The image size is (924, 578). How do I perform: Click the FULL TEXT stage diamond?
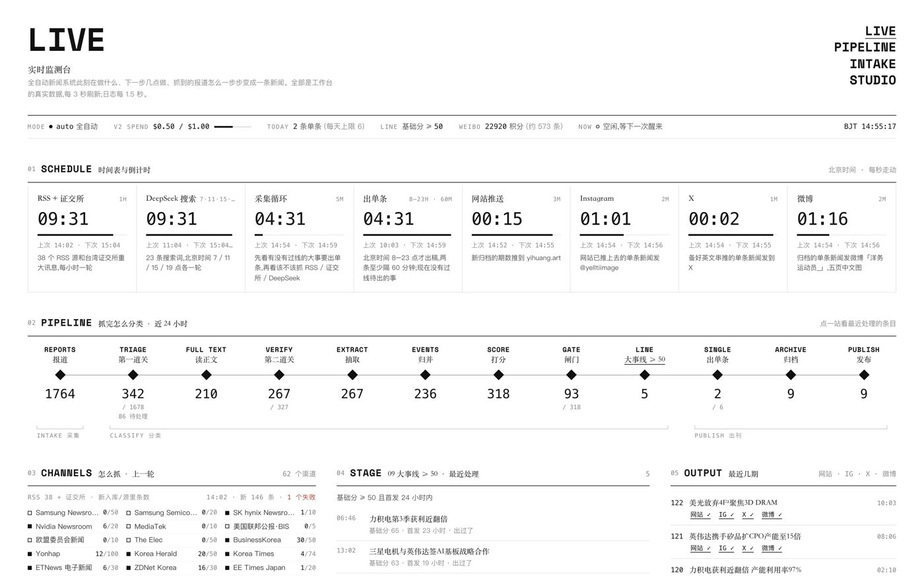pos(206,375)
